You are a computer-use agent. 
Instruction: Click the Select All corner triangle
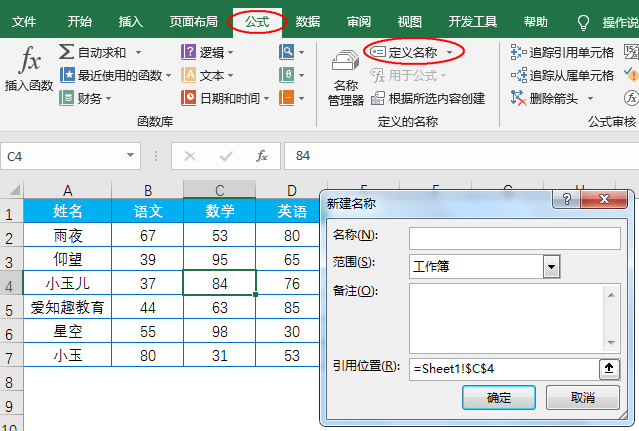point(14,190)
